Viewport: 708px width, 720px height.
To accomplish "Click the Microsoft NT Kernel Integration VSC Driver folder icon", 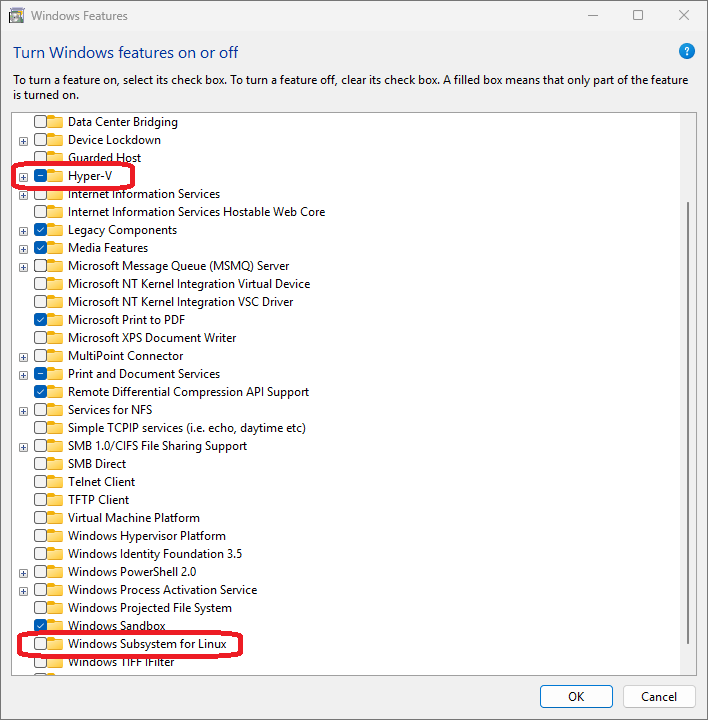I will coord(55,302).
